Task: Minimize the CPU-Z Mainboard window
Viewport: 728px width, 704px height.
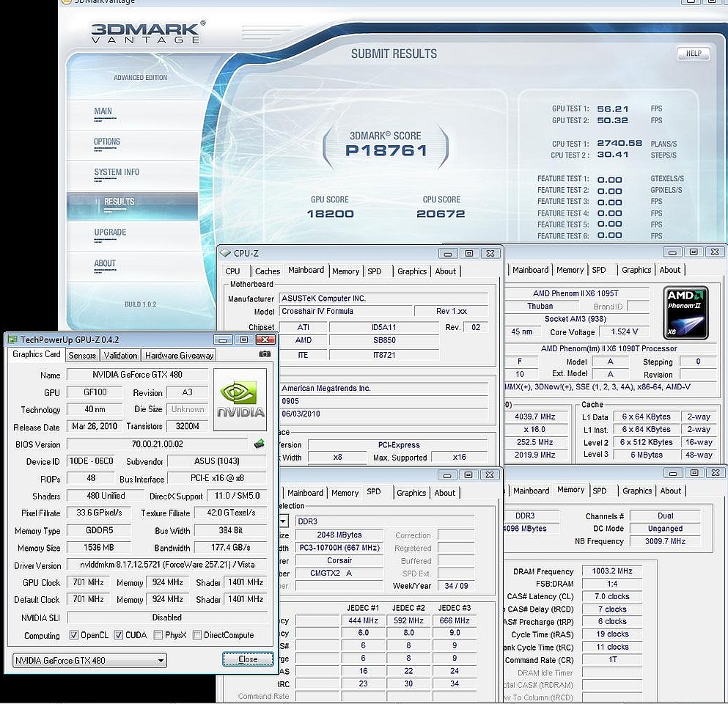Action: click(x=447, y=254)
